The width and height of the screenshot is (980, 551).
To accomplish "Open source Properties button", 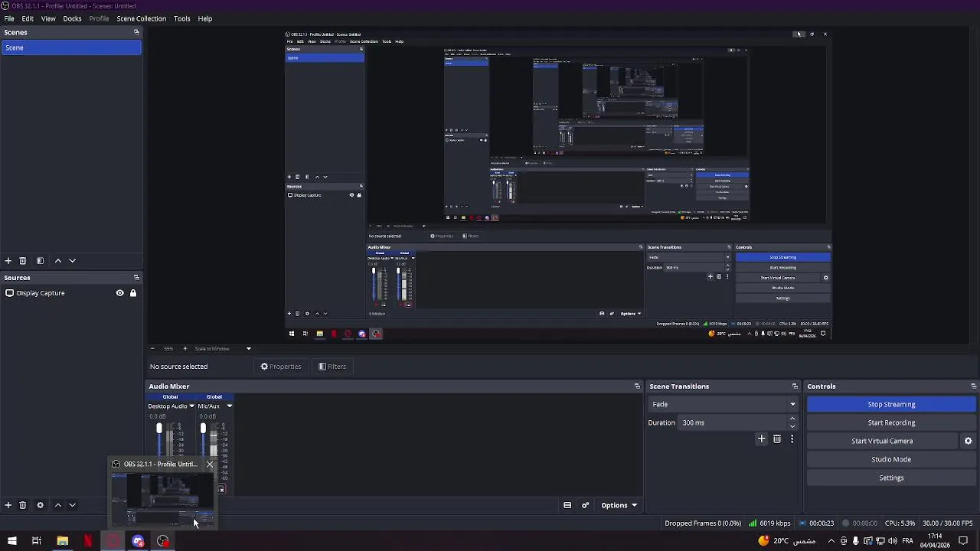I will click(281, 367).
